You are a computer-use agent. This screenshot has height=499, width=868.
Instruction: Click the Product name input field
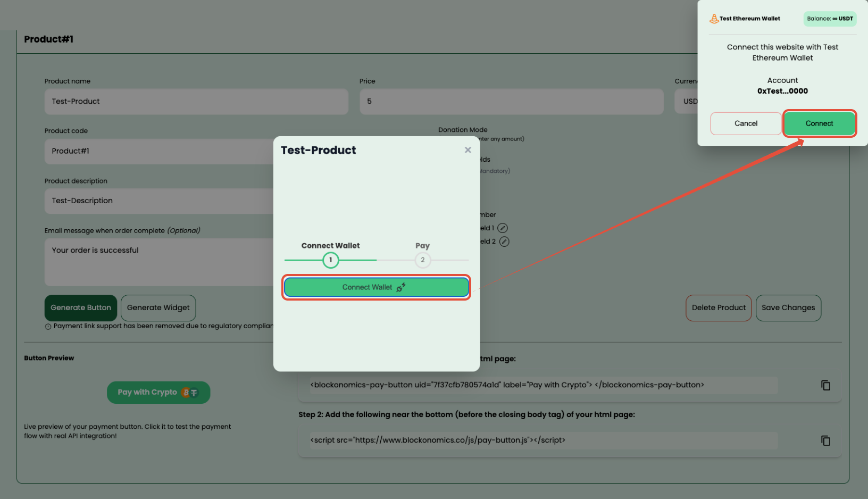pyautogui.click(x=196, y=101)
